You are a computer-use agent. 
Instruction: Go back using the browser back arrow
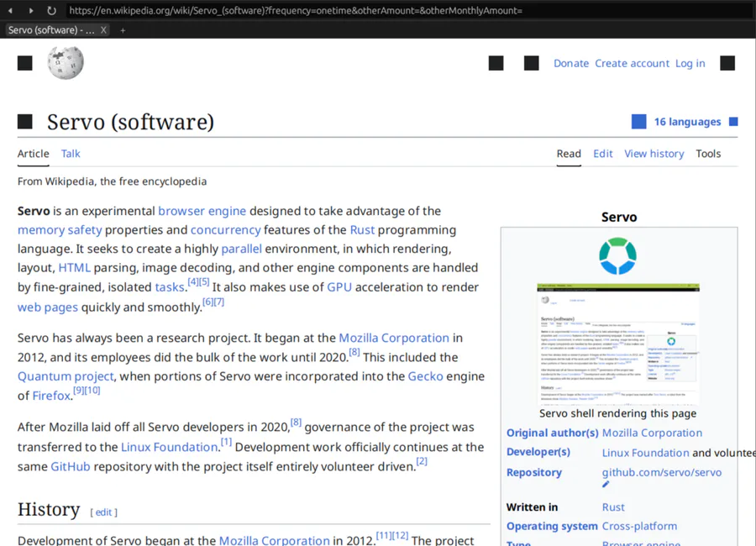10,10
